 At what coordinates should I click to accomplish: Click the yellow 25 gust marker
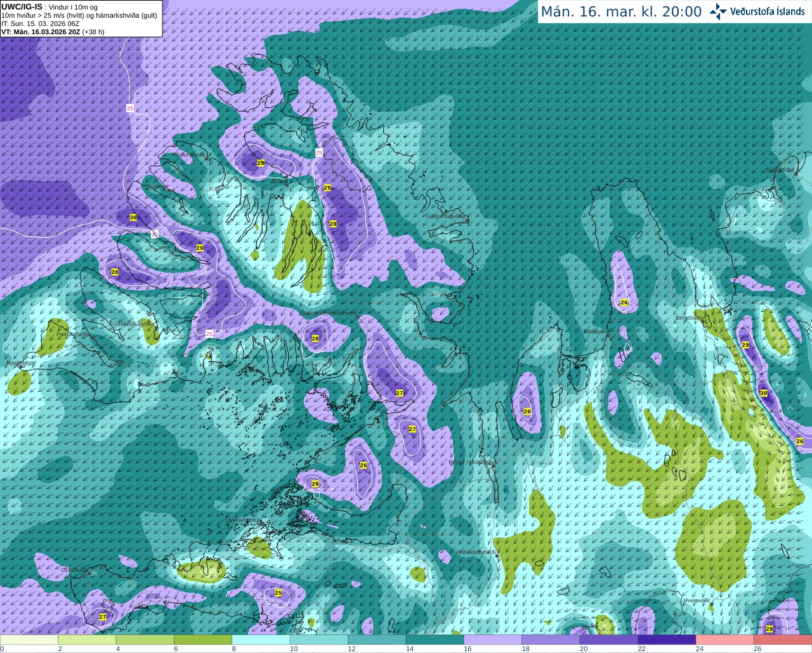(278, 593)
